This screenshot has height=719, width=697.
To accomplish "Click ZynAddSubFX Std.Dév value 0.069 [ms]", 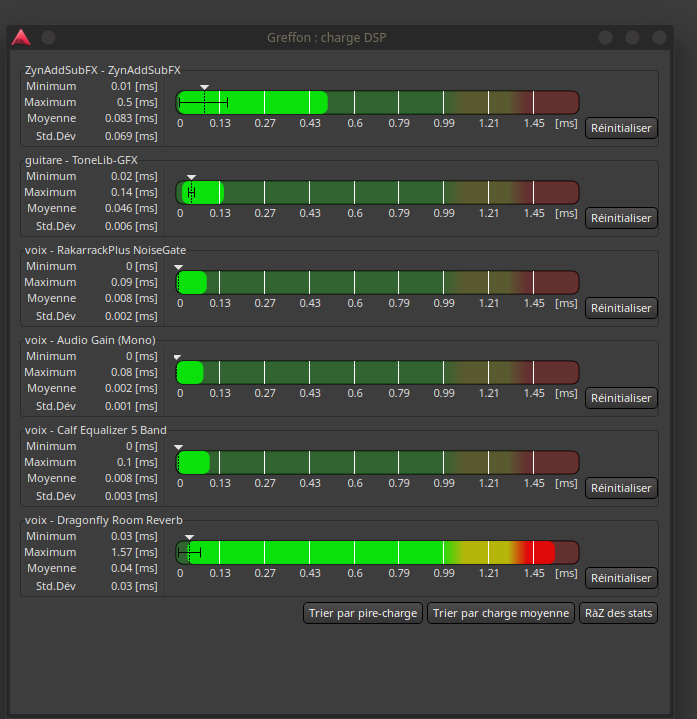I will 131,136.
